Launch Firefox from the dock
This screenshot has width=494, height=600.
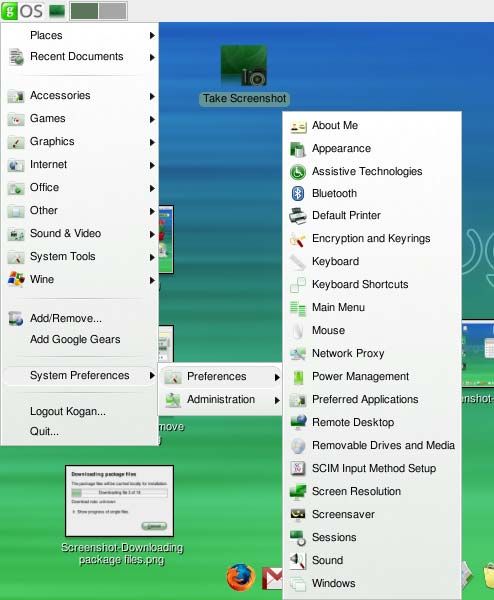click(x=241, y=577)
